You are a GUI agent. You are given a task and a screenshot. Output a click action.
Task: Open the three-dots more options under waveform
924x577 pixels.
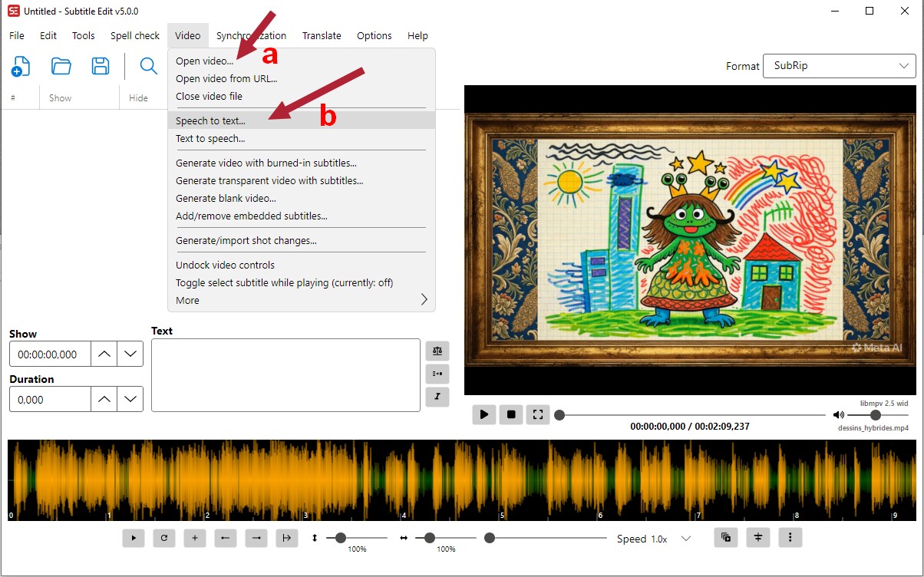(790, 537)
